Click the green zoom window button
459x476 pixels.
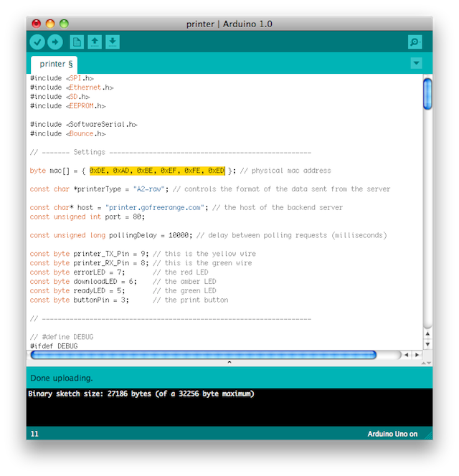(x=64, y=24)
